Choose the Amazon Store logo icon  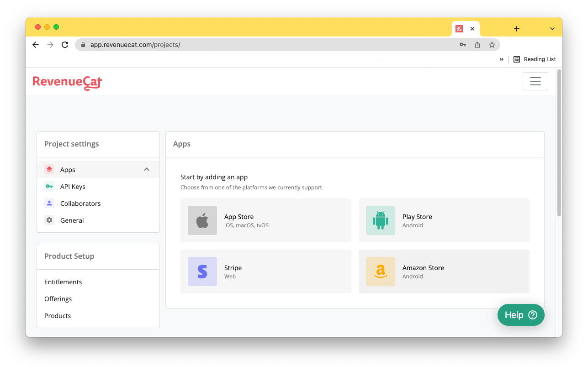click(x=380, y=272)
